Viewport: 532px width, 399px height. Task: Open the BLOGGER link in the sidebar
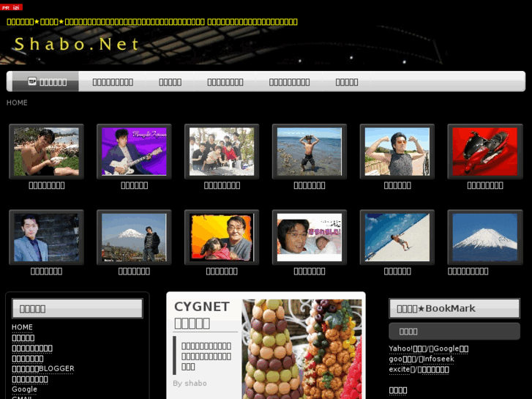click(43, 368)
